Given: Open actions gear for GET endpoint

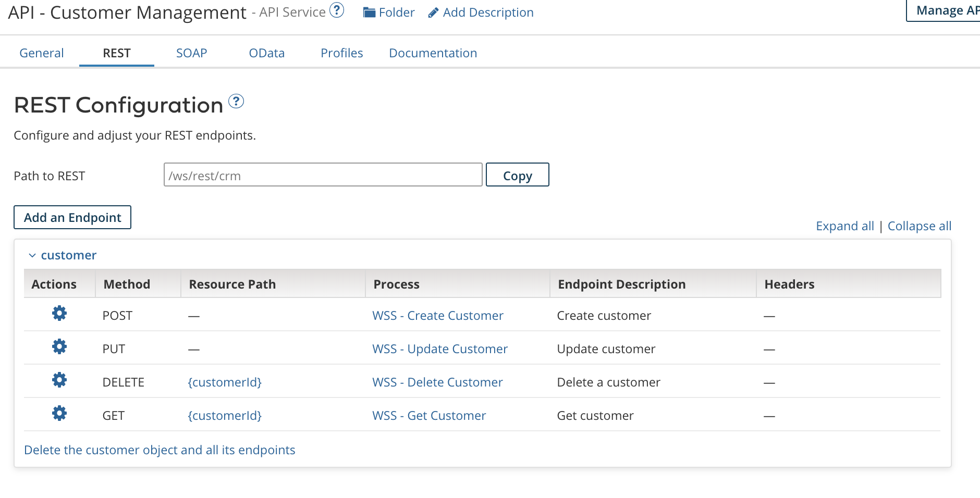Looking at the screenshot, I should (59, 414).
